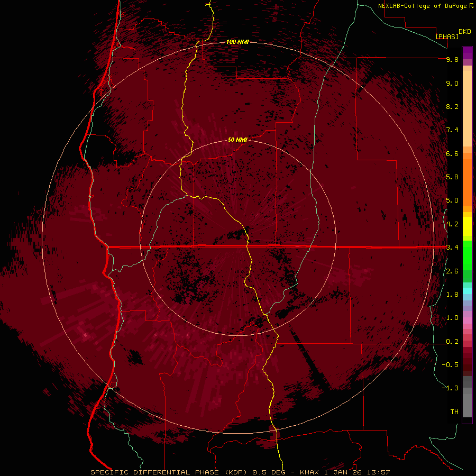476x476 pixels.
Task: Click the Specific Differential Phase caption text
Action: pos(240,472)
